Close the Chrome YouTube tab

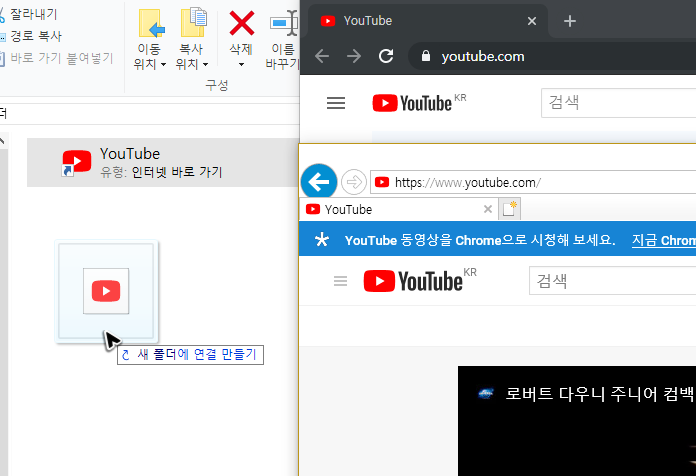pyautogui.click(x=532, y=21)
